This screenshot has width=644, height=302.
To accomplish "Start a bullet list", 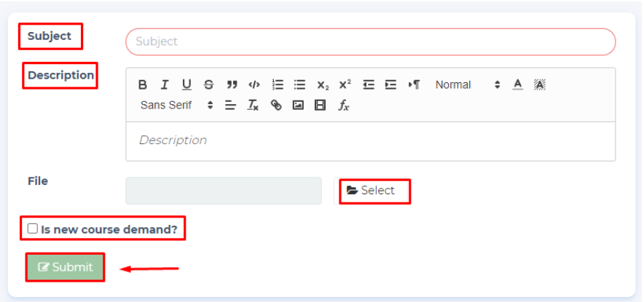I will (x=299, y=84).
